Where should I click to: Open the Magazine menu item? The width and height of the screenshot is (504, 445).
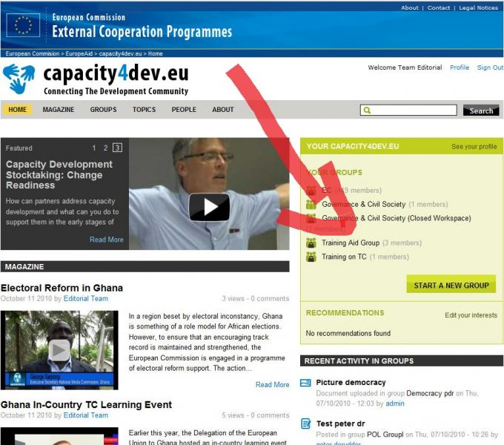(59, 110)
